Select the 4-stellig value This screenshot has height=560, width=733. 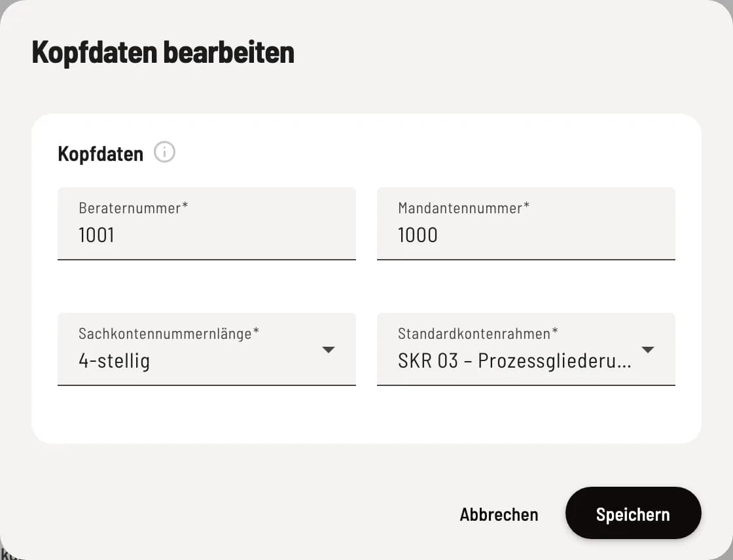tap(114, 361)
